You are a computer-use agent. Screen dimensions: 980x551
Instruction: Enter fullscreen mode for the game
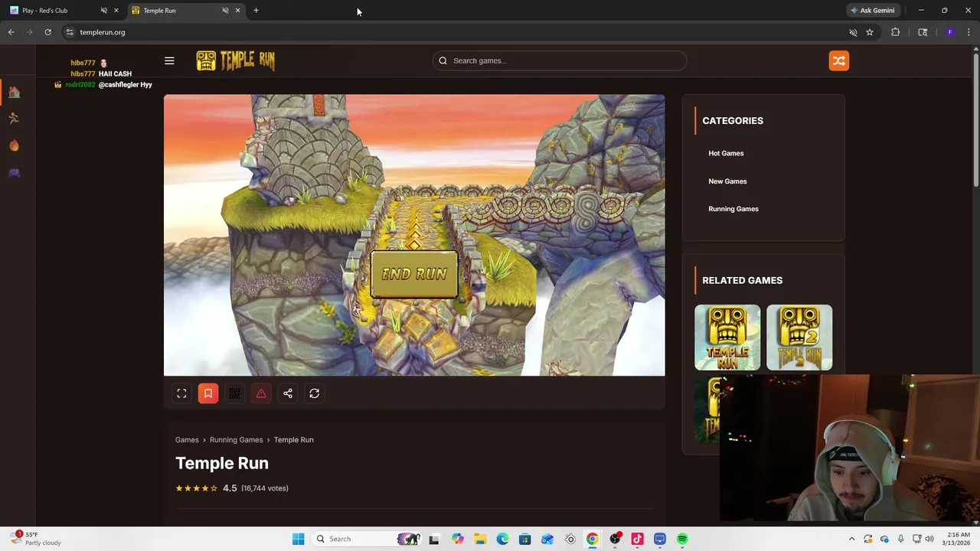[181, 393]
